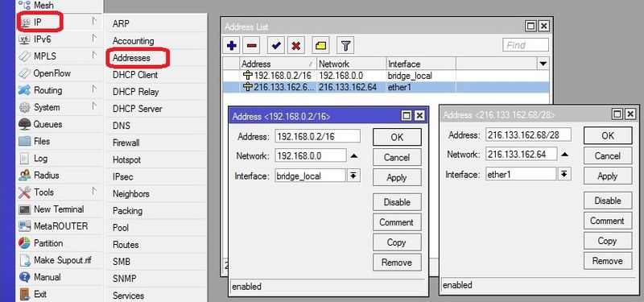
Task: Sort by the Interface column header
Action: 421,64
